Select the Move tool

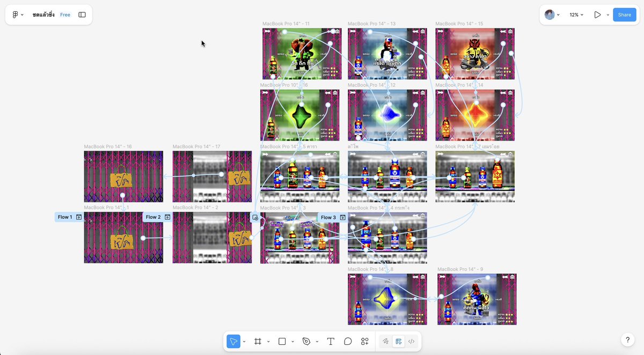point(233,341)
